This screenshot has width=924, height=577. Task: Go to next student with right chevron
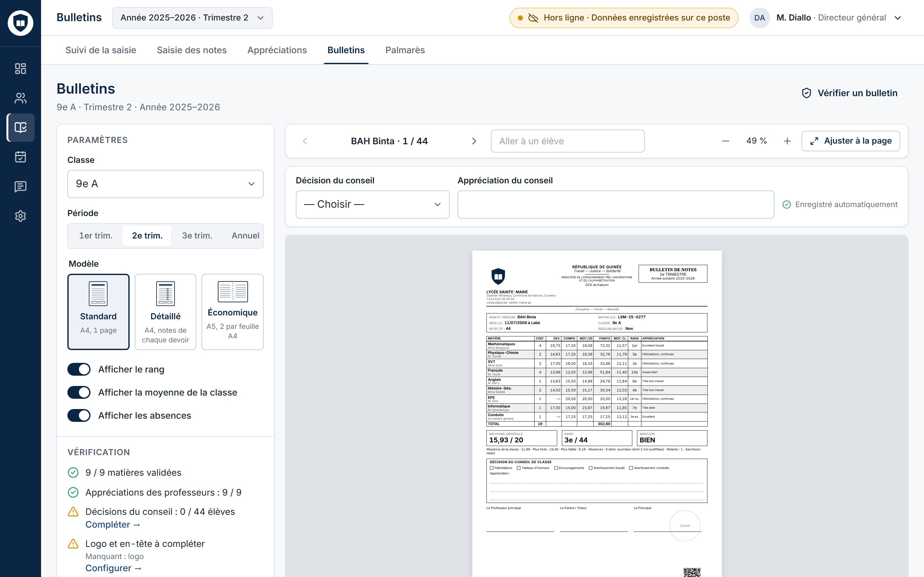click(474, 141)
